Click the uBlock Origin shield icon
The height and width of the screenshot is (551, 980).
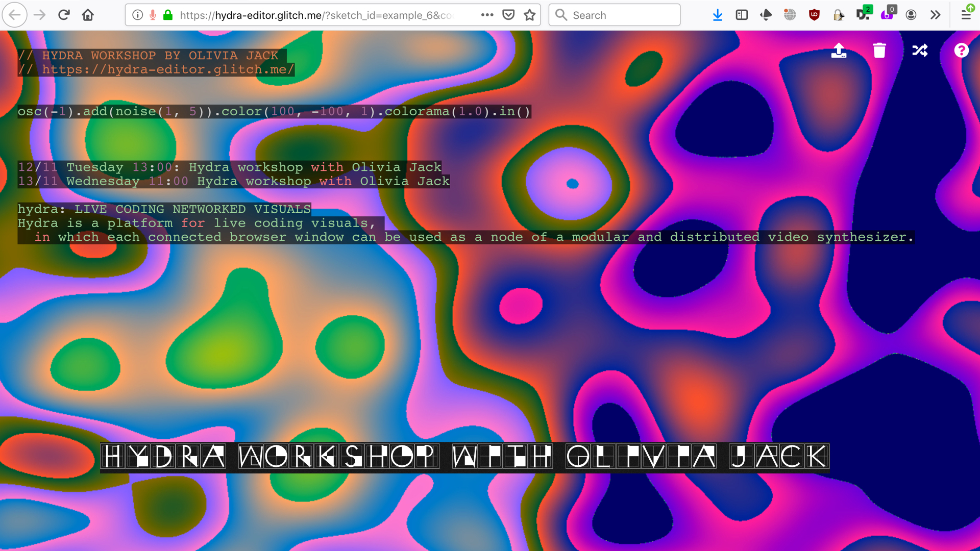pyautogui.click(x=814, y=15)
